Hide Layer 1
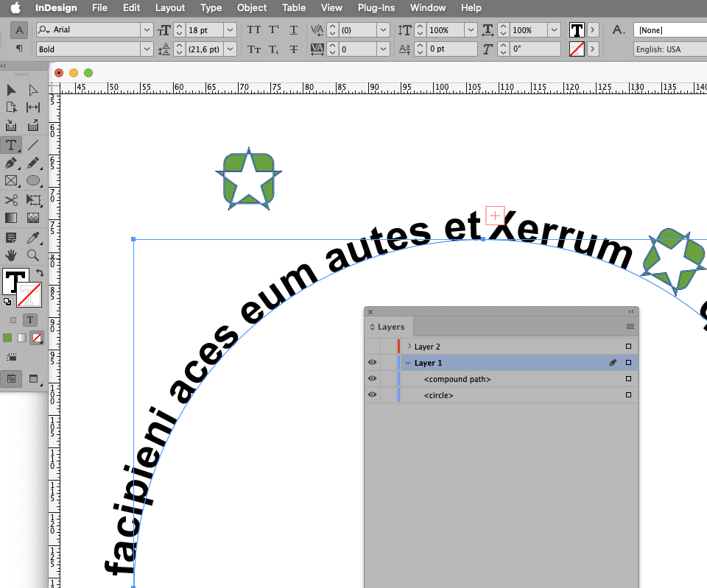 point(372,362)
